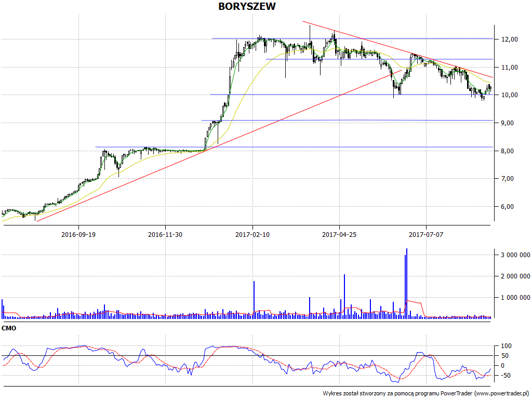The image size is (532, 399).
Task: Select the 2017-04-25 date label
Action: [x=339, y=234]
